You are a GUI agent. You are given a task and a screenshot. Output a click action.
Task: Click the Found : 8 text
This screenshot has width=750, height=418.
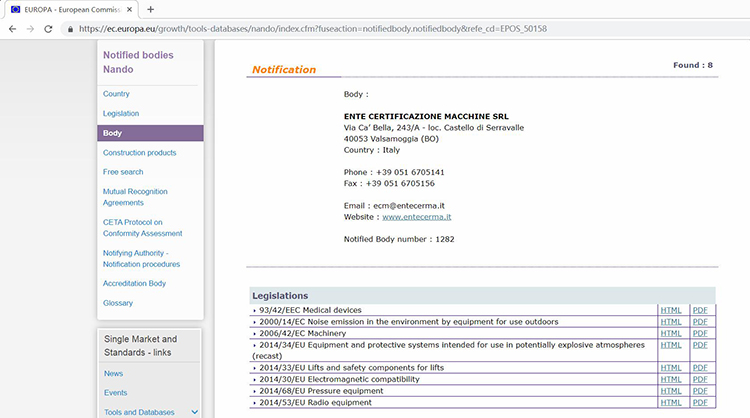(x=693, y=65)
